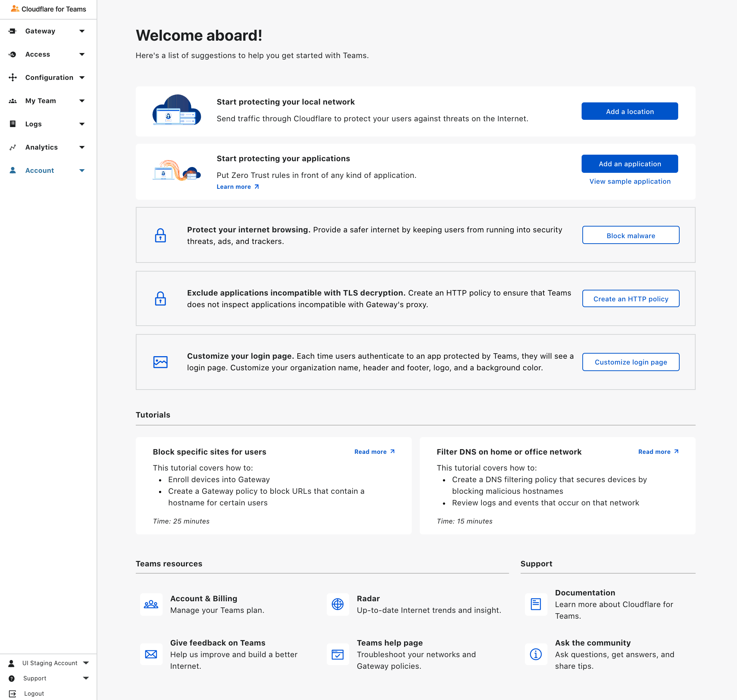The image size is (737, 700).
Task: Click the Account & Billing people icon
Action: point(151,605)
